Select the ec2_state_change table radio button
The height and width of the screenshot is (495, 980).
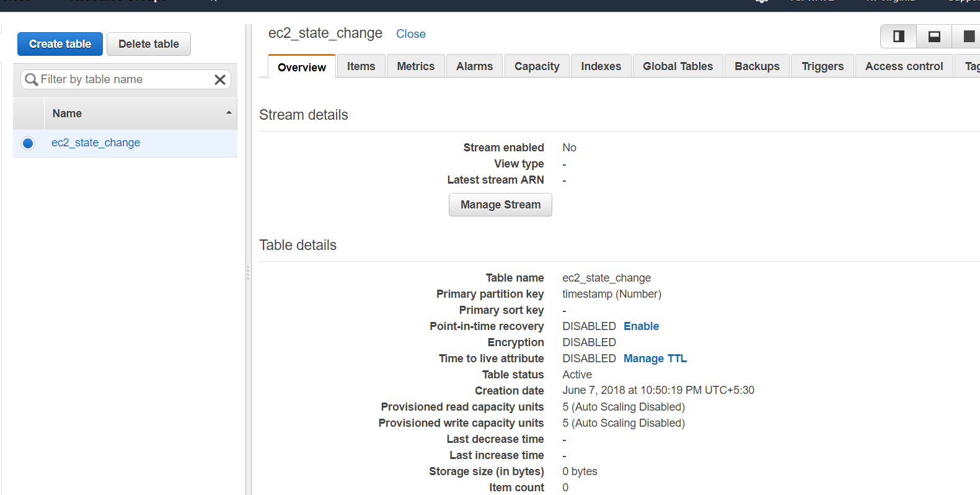[28, 143]
